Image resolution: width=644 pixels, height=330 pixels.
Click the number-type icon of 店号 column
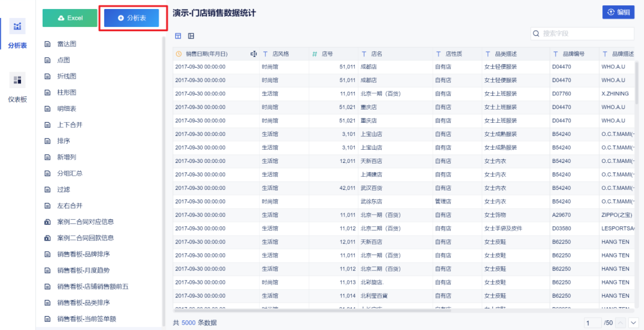(x=315, y=54)
